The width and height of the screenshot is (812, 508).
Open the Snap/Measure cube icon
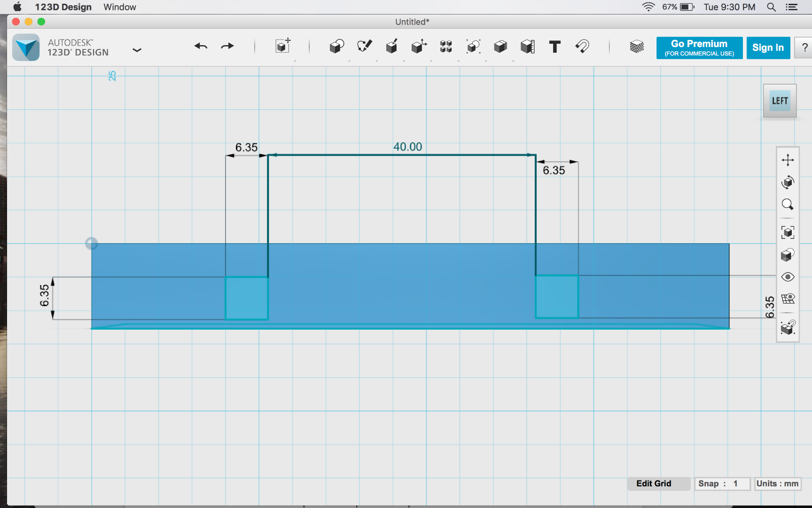click(x=528, y=46)
